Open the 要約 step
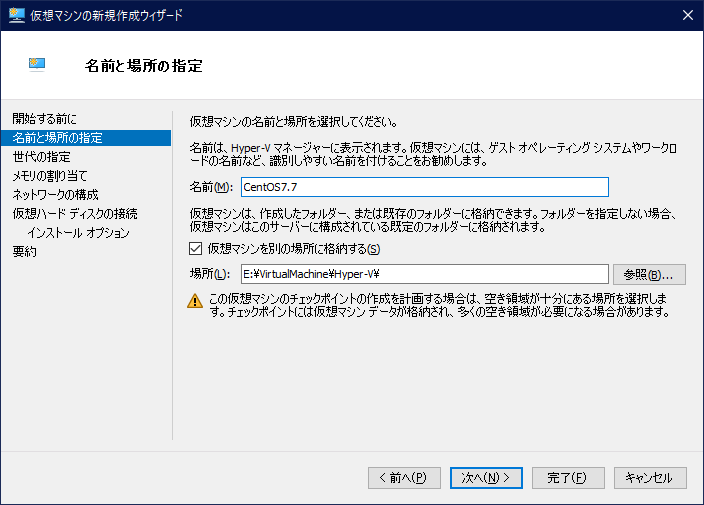 point(24,251)
